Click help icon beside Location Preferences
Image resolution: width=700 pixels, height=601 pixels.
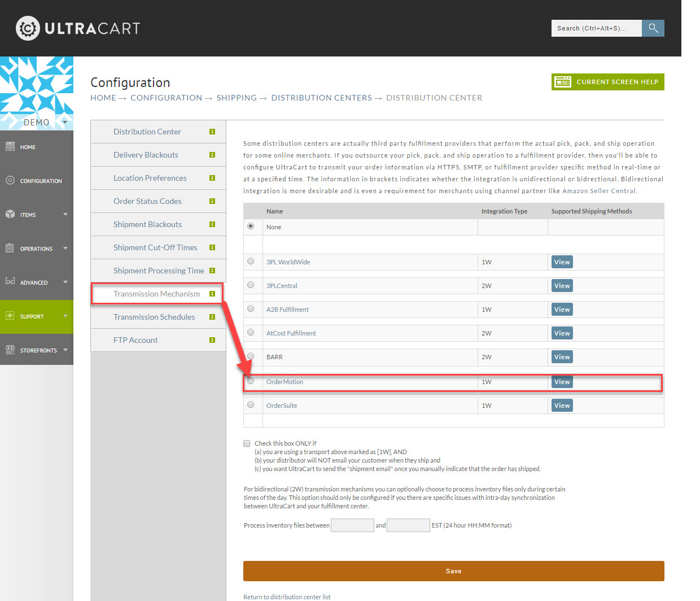[212, 178]
